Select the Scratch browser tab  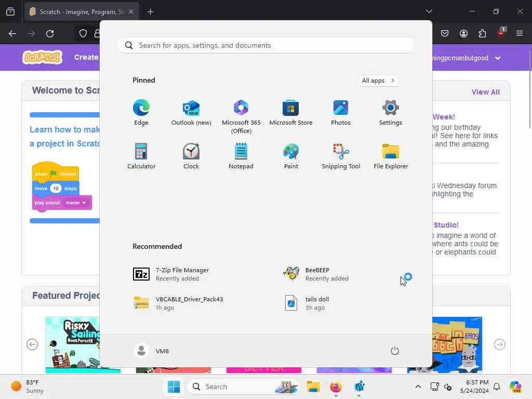[x=82, y=12]
